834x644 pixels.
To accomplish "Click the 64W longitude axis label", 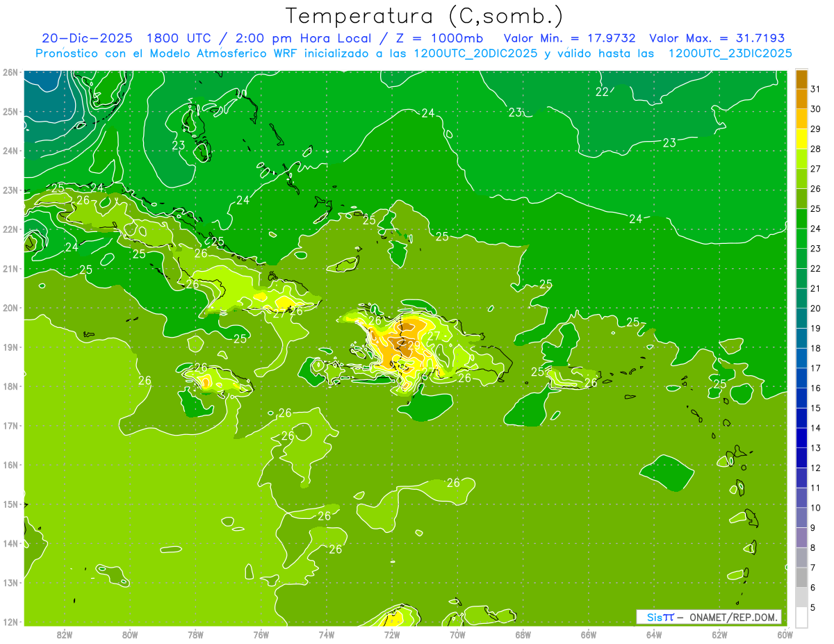I will pos(654,634).
